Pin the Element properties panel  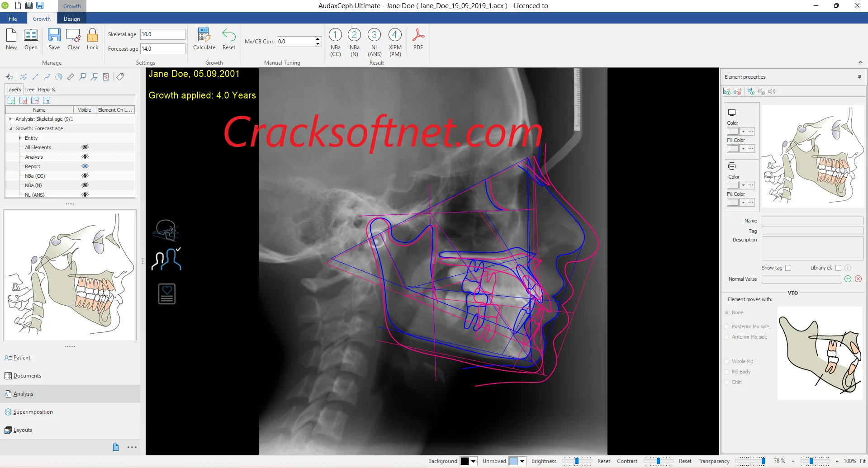[x=859, y=77]
